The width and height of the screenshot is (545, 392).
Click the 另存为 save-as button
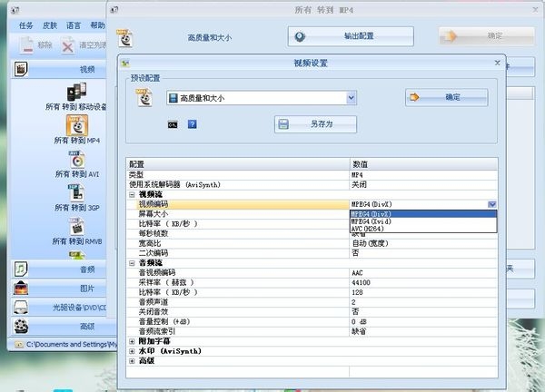315,124
